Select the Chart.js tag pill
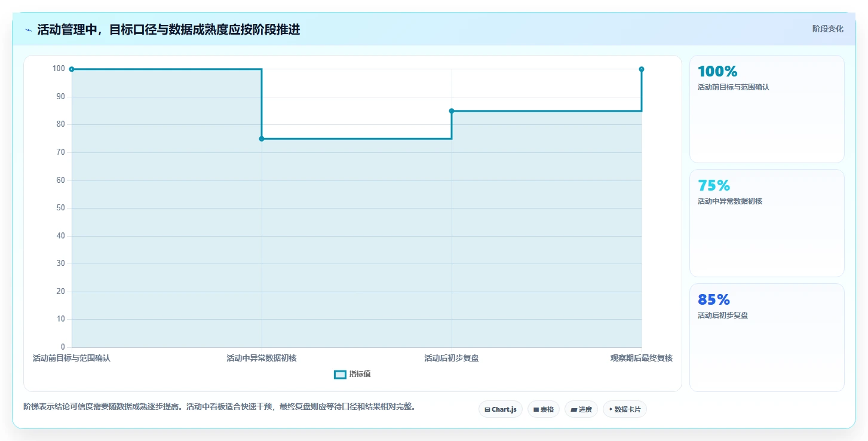Viewport: 868px width, 441px height. tap(501, 409)
